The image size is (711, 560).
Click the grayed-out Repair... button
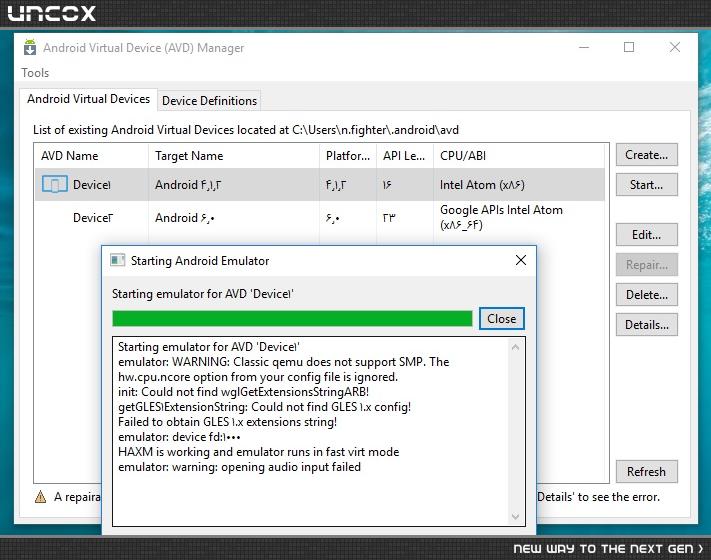647,264
